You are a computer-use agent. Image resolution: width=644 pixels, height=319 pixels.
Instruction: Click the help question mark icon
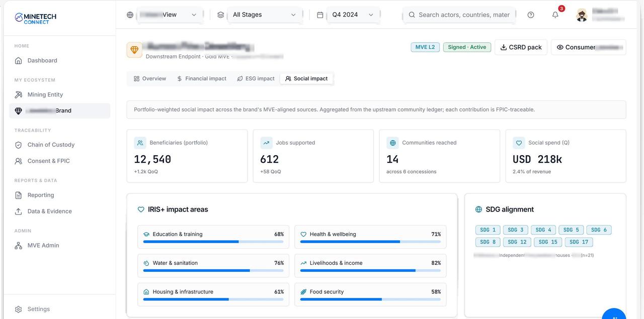pyautogui.click(x=531, y=15)
